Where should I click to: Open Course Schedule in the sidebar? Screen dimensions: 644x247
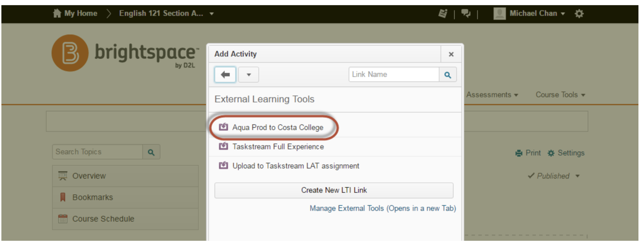click(x=125, y=219)
